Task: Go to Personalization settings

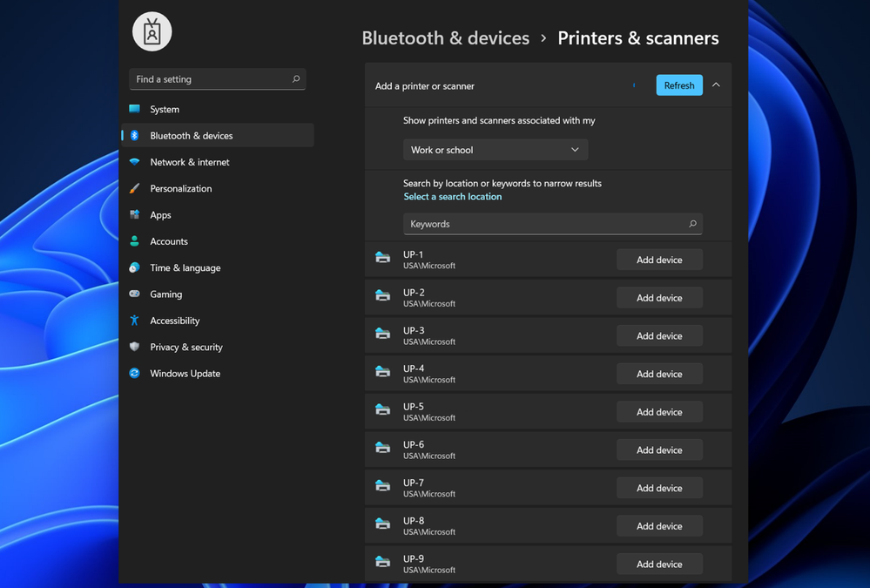Action: click(218, 188)
